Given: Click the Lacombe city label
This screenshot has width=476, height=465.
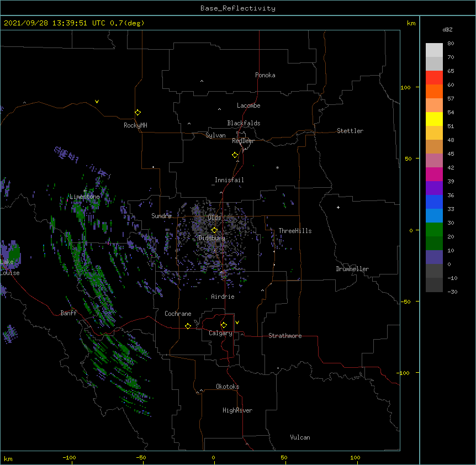Looking at the screenshot, I should coord(248,105).
